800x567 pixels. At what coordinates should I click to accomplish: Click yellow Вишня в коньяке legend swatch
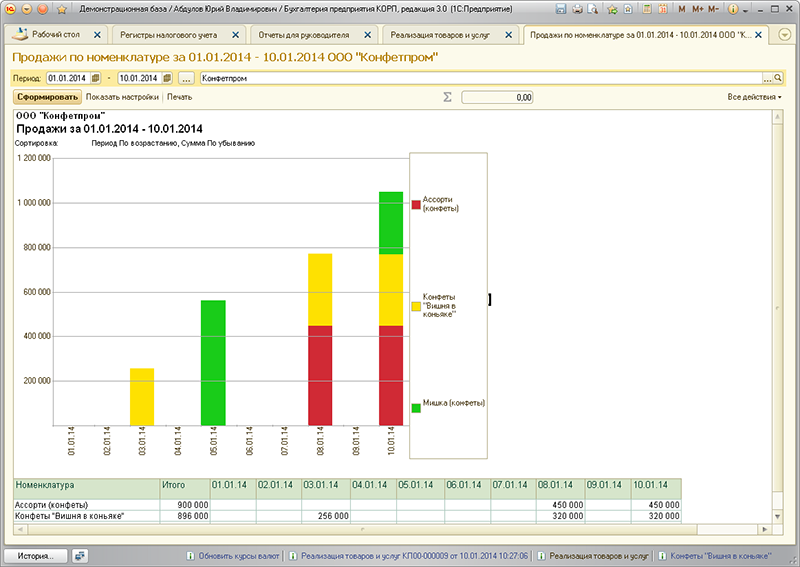coord(416,306)
